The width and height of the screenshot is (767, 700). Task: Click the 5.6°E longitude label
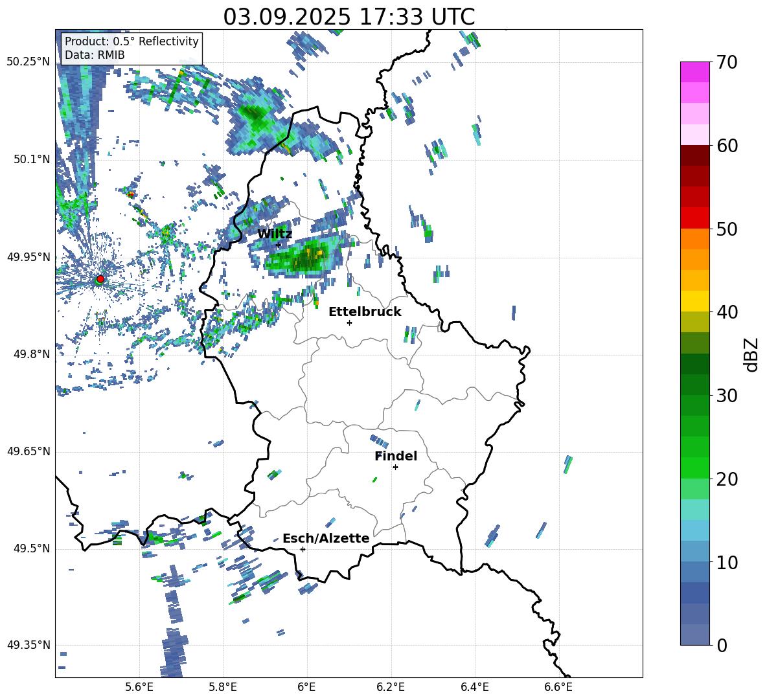pos(139,687)
